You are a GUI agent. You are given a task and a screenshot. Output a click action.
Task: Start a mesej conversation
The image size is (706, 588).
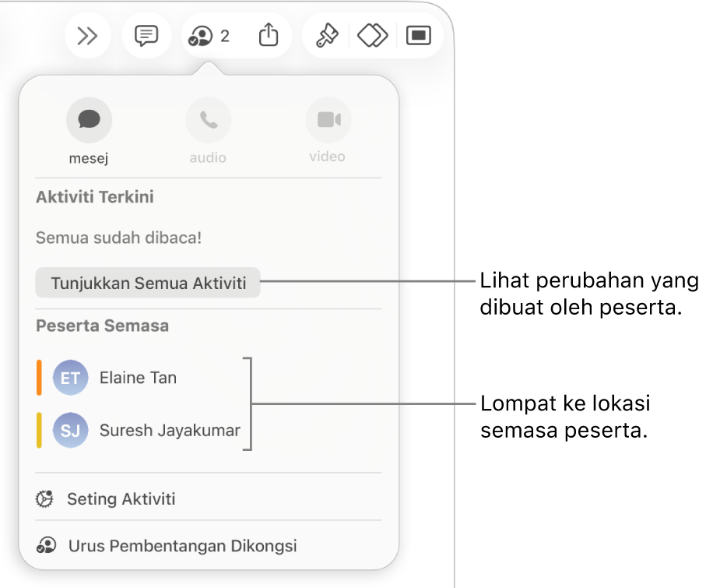tap(90, 120)
